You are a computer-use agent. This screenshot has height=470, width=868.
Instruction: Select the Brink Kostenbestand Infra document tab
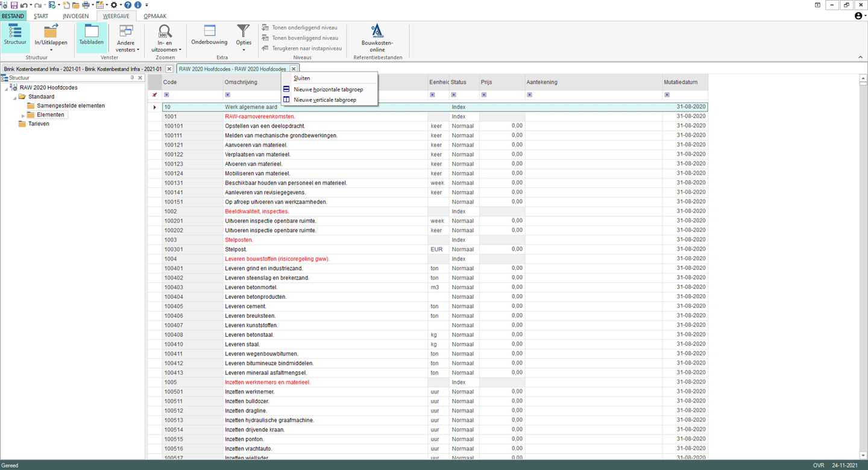(x=83, y=69)
